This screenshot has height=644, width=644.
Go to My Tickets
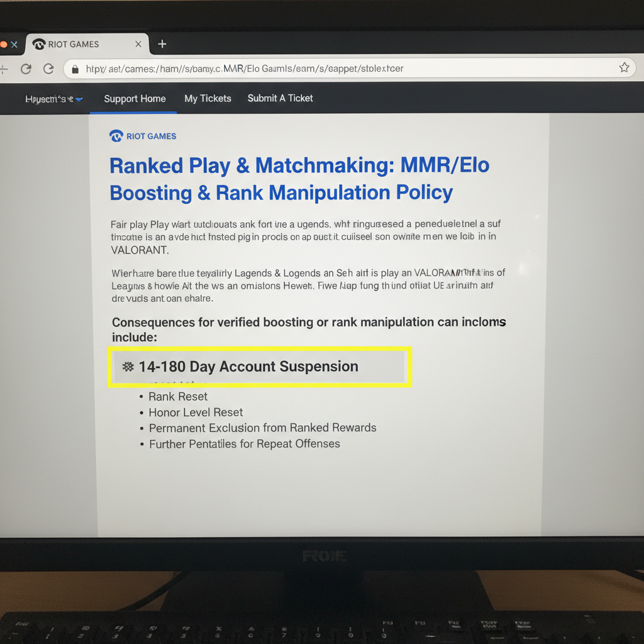click(208, 99)
